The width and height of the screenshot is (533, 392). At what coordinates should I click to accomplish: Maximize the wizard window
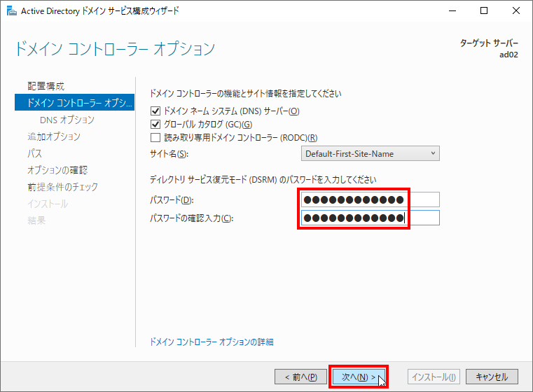coord(484,11)
